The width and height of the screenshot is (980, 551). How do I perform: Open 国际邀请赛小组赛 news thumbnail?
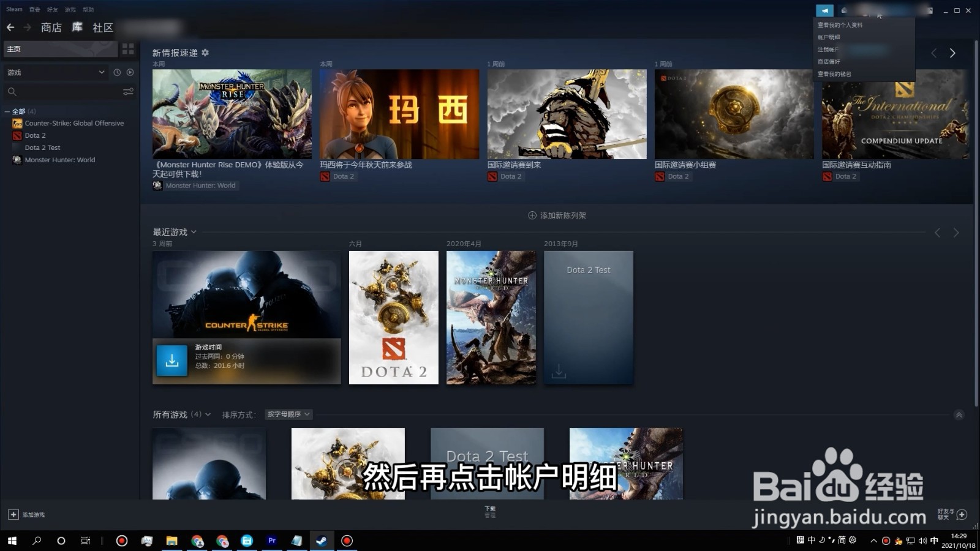point(734,114)
